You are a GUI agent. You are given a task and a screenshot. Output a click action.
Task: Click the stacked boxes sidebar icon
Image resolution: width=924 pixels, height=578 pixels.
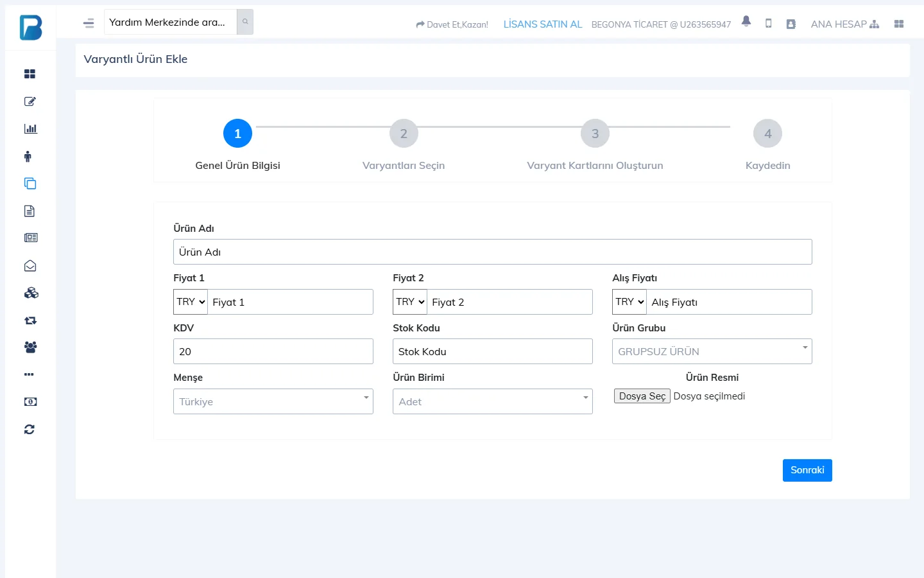pyautogui.click(x=31, y=293)
